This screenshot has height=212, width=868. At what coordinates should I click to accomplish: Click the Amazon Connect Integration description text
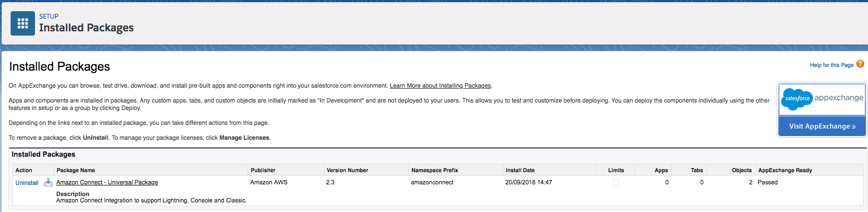152,200
